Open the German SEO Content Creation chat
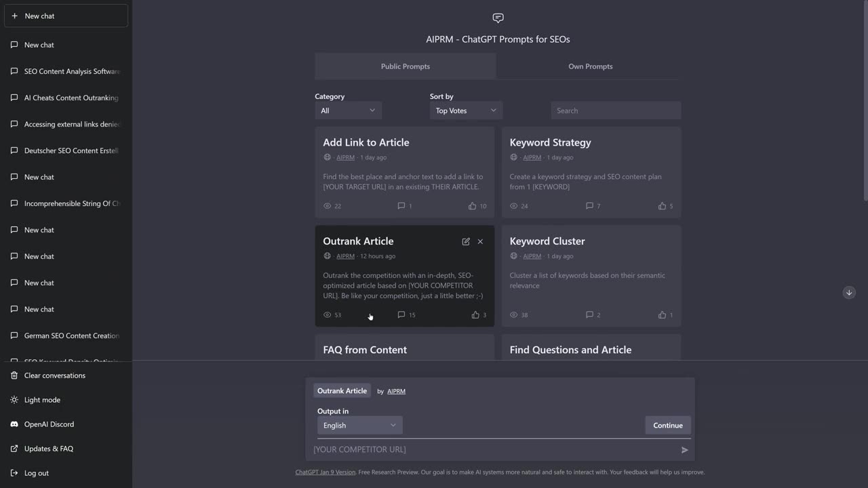The image size is (868, 488). 66,335
